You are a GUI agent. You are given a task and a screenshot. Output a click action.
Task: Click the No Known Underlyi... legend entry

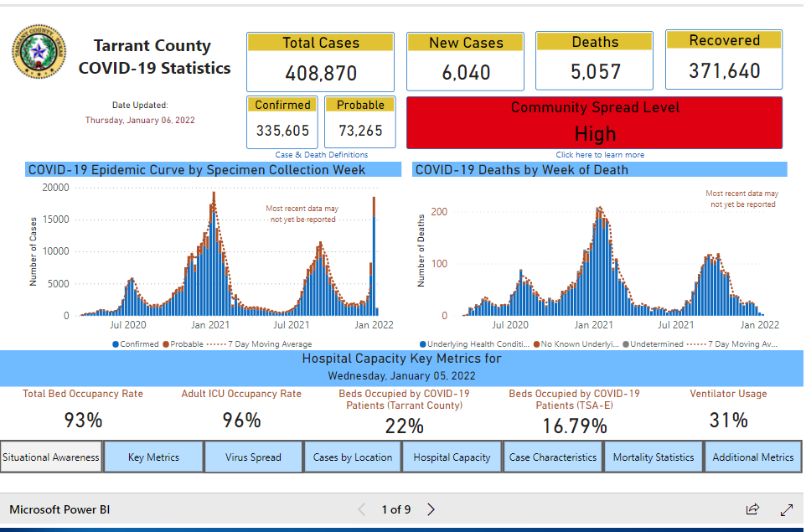click(576, 344)
